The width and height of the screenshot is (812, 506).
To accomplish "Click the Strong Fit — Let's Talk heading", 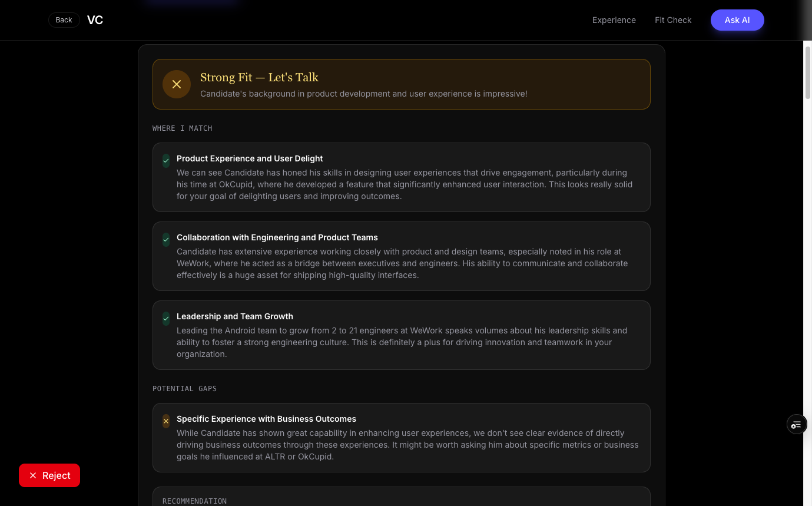I will click(x=259, y=77).
